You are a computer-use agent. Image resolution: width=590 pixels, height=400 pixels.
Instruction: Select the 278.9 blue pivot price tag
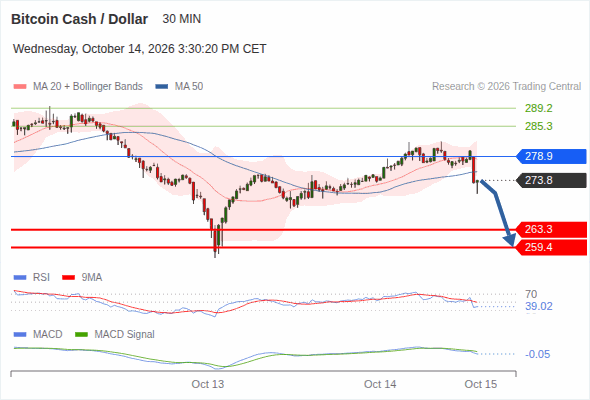tap(551, 156)
